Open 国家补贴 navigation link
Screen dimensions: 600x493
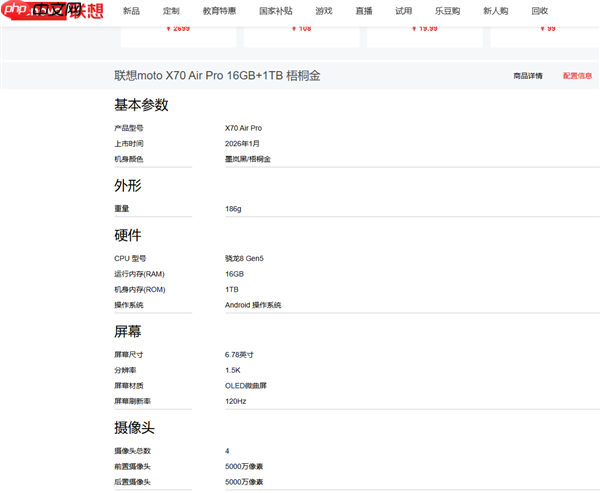276,11
